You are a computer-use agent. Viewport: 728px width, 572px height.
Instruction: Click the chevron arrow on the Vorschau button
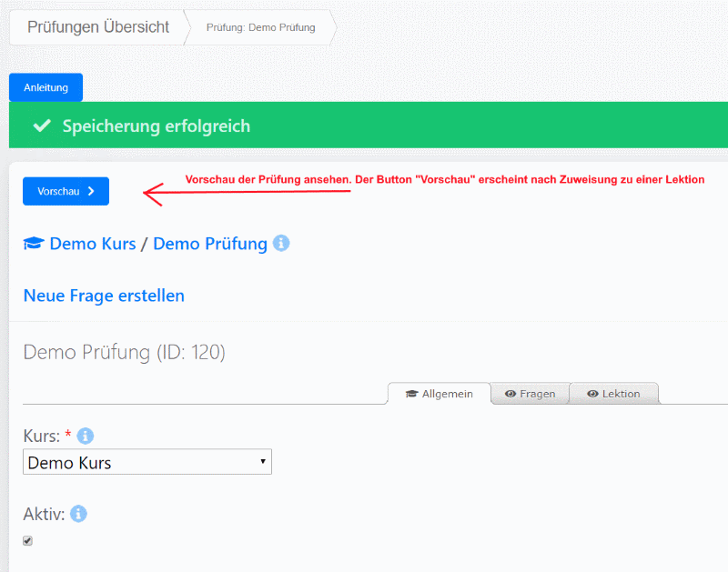pos(91,192)
